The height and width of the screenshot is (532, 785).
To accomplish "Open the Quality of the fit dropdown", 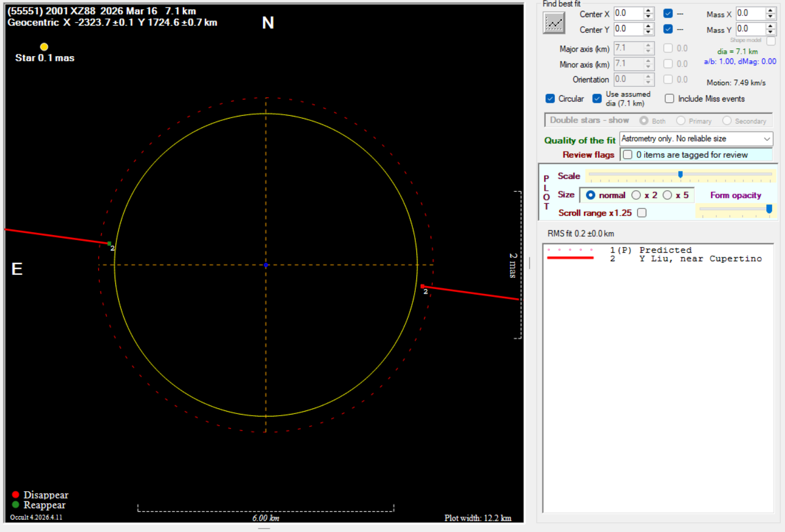I will click(x=696, y=139).
